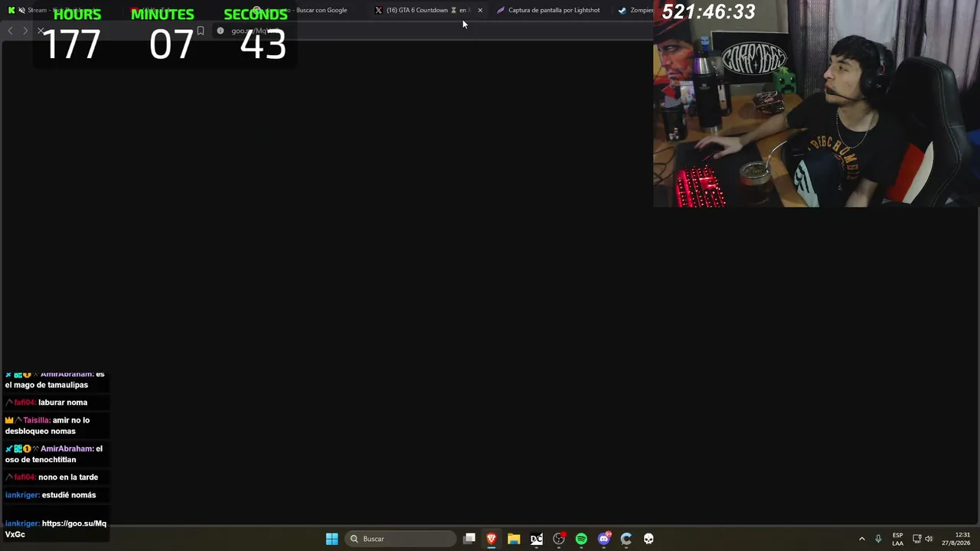The width and height of the screenshot is (980, 551).
Task: Open the Windows Start menu
Action: click(332, 539)
